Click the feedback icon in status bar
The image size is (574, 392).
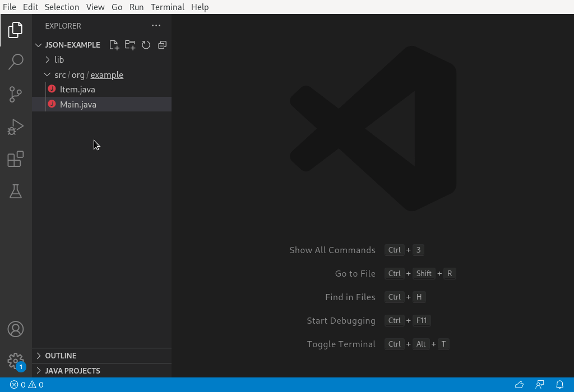click(x=540, y=385)
